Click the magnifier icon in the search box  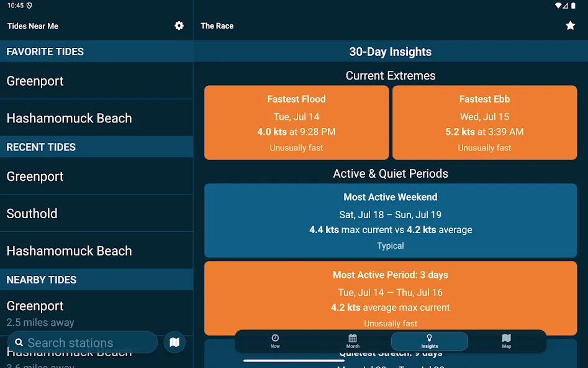coord(19,343)
